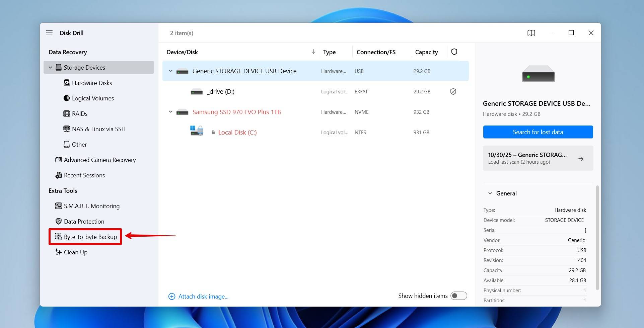Select the Hardware Disks sidebar icon

(x=92, y=83)
